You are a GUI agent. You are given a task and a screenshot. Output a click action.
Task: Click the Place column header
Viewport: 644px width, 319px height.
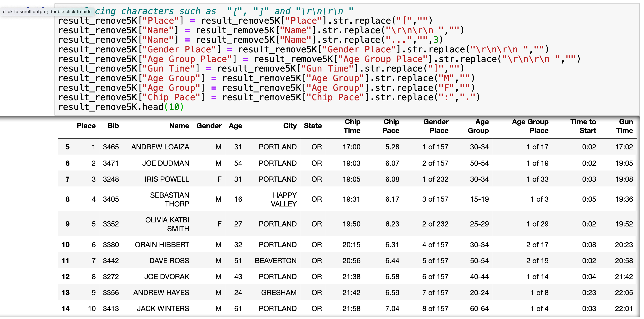(86, 126)
